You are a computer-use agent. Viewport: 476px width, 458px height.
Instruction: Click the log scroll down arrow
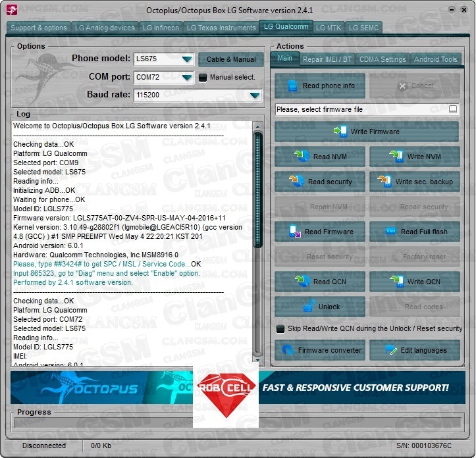257,360
